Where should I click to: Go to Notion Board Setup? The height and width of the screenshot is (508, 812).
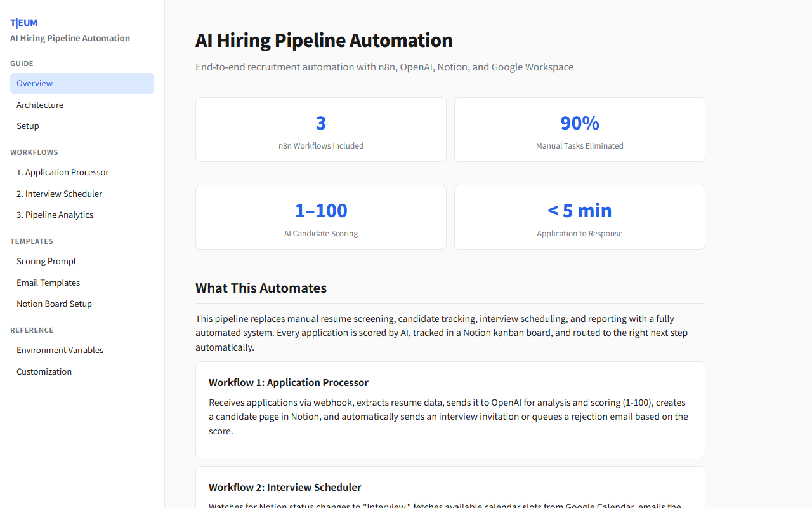[x=54, y=304]
